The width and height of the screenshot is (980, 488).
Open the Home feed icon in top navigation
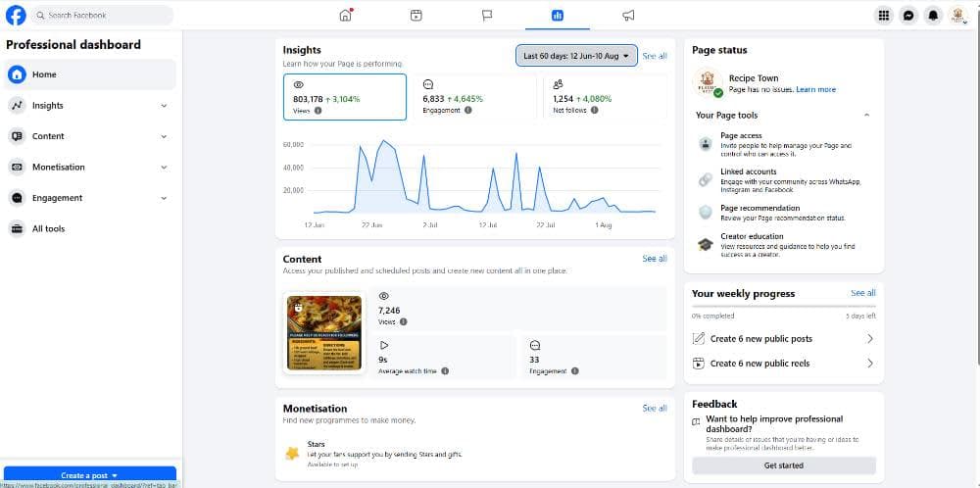coord(346,16)
